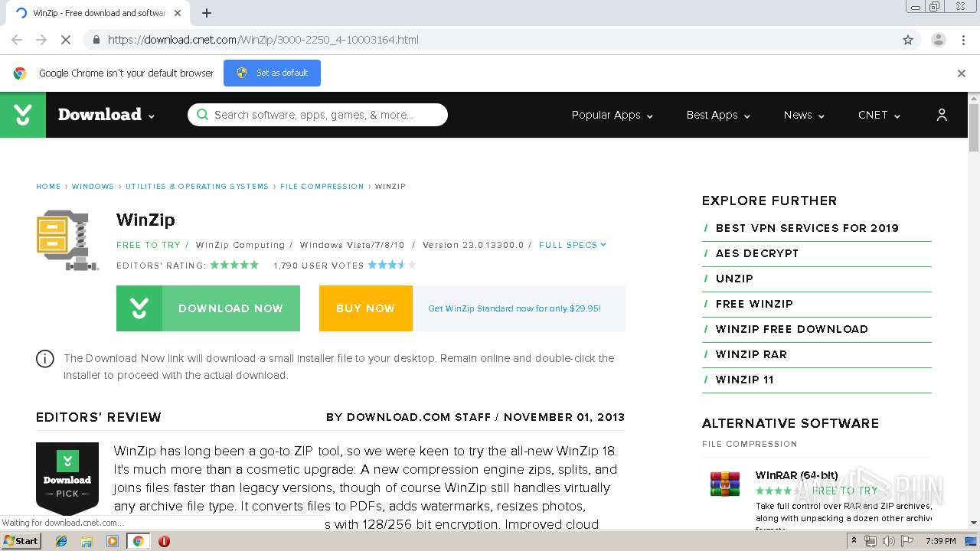The height and width of the screenshot is (551, 980).
Task: Bookmark this page with the star icon
Action: 908,40
